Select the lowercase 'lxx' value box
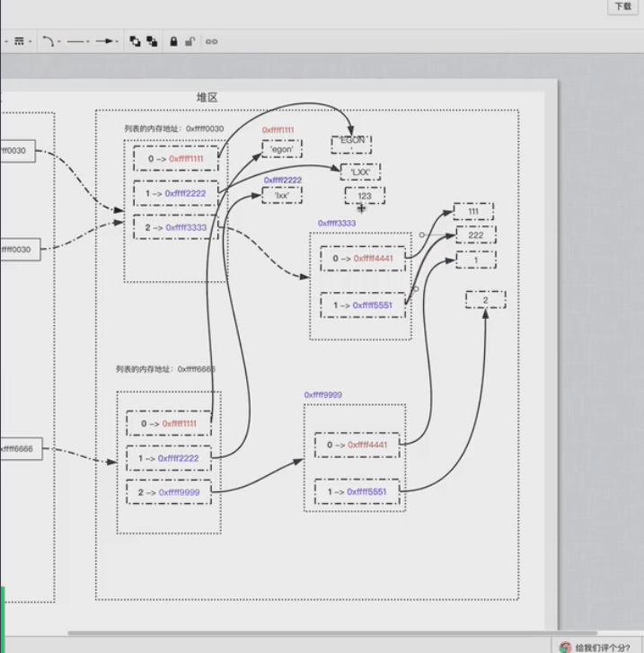 point(282,195)
